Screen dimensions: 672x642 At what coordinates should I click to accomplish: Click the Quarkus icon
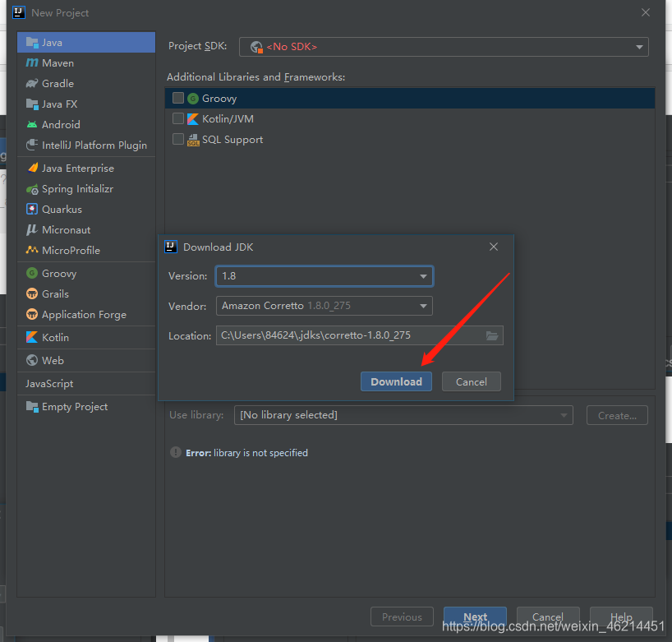(x=32, y=210)
